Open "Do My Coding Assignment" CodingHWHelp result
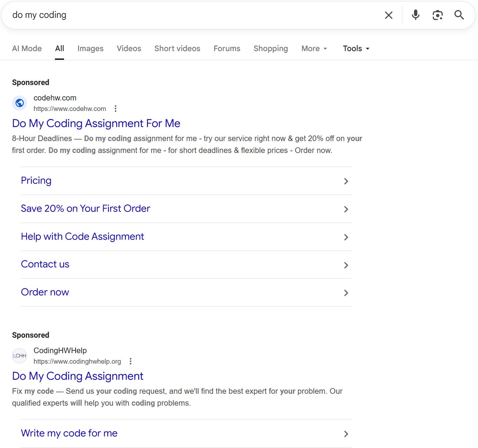The image size is (478, 448). click(78, 376)
